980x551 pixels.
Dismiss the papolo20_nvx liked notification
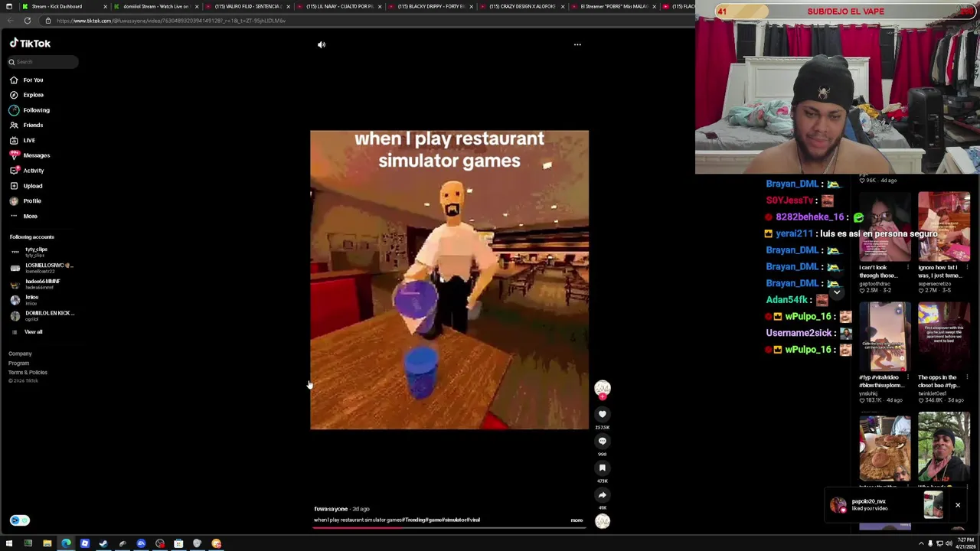pyautogui.click(x=957, y=505)
